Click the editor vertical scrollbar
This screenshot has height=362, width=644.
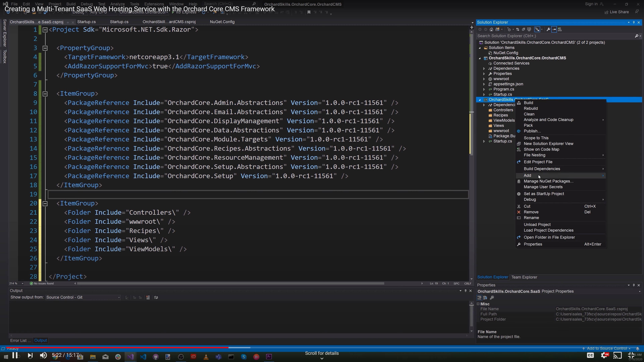[x=471, y=95]
